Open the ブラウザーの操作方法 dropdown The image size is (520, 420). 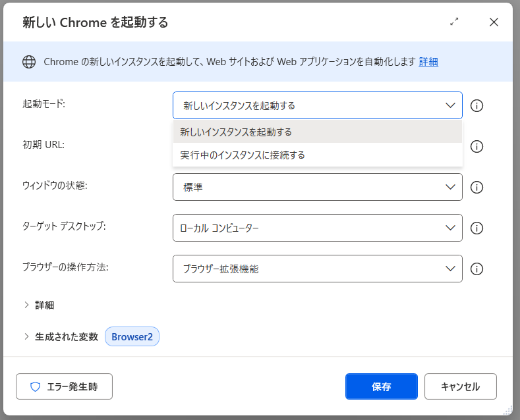pyautogui.click(x=318, y=269)
